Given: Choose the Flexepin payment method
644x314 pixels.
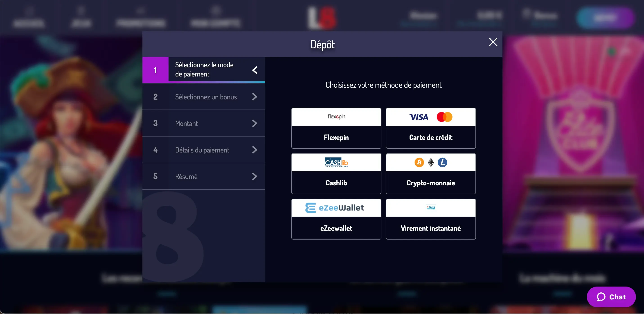Looking at the screenshot, I should point(336,128).
